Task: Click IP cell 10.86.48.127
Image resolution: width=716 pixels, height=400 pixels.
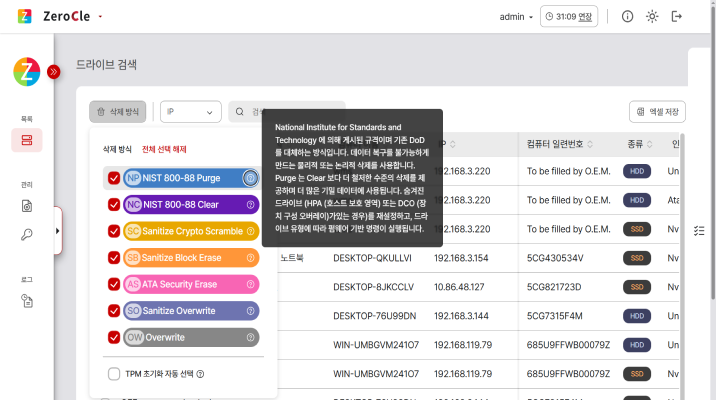Action: (x=459, y=287)
